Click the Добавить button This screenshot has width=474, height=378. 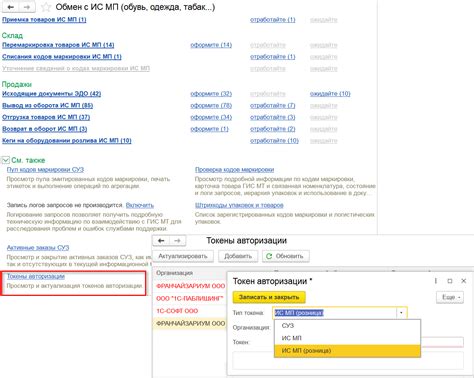238,256
